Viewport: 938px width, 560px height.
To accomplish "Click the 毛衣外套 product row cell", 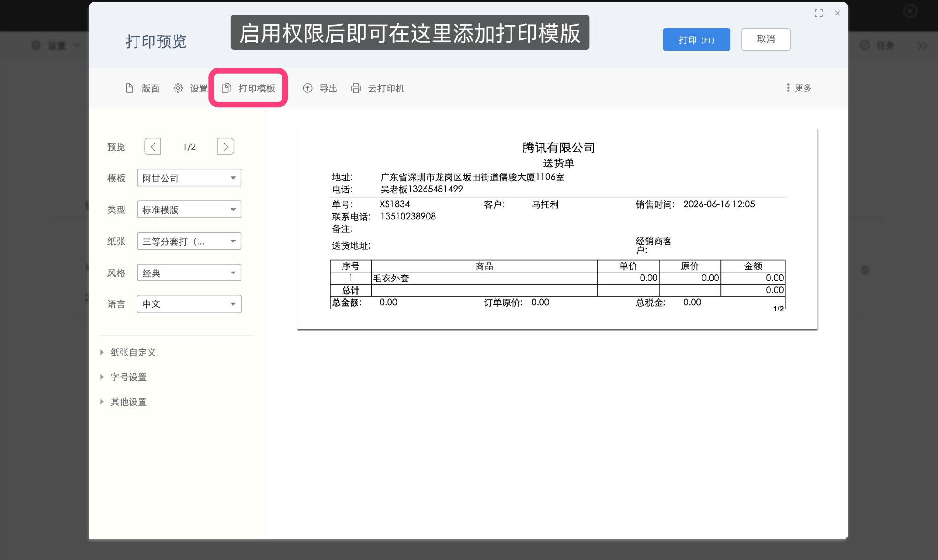I will point(484,278).
